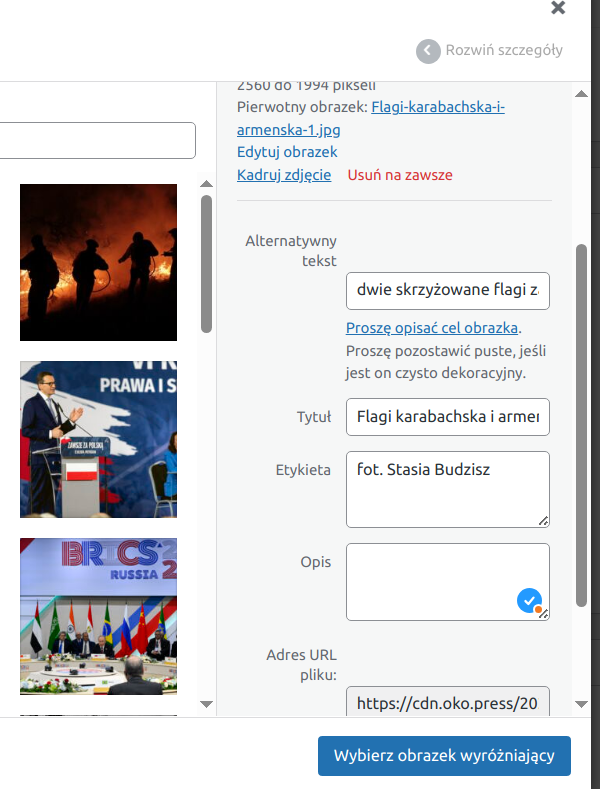The height and width of the screenshot is (789, 600).
Task: Select the file URL address field
Action: [447, 704]
